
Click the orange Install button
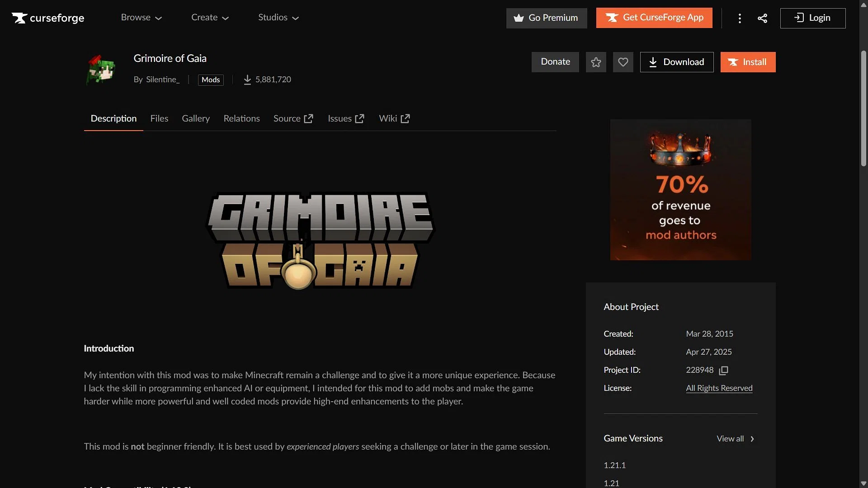coord(748,62)
